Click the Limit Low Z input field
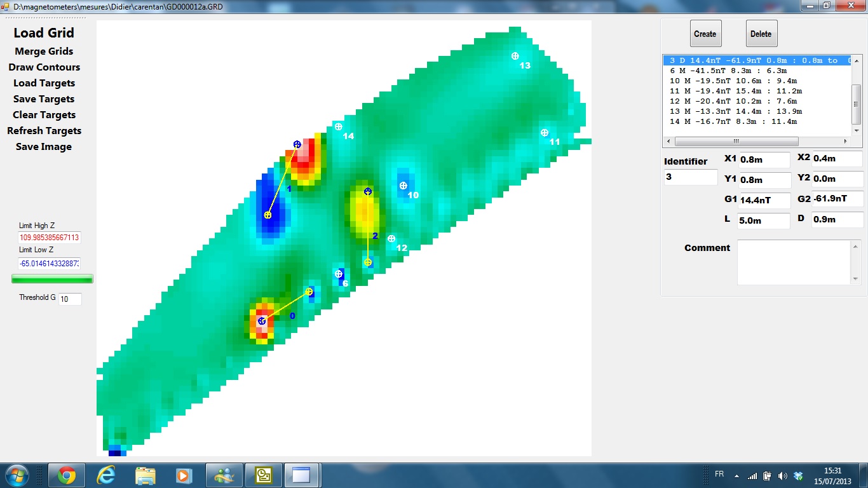868x488 pixels. click(x=50, y=262)
